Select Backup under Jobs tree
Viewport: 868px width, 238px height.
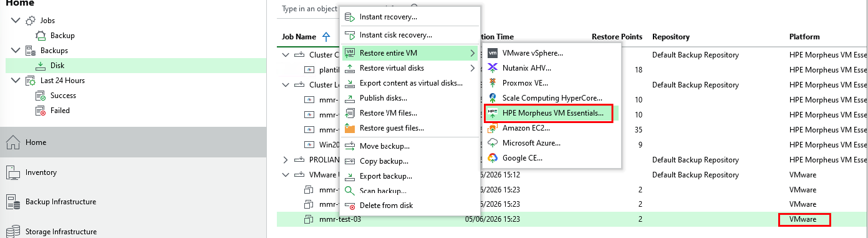[x=62, y=36]
